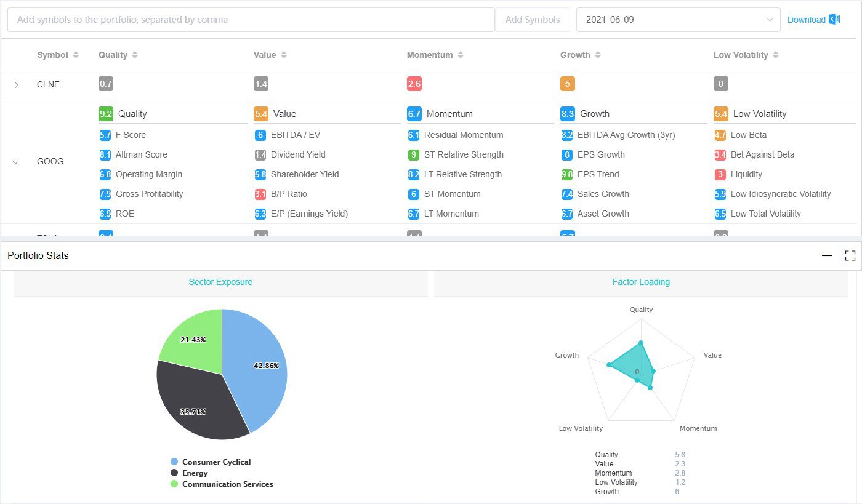The image size is (862, 504).
Task: Collapse the GOOG row details
Action: [16, 162]
